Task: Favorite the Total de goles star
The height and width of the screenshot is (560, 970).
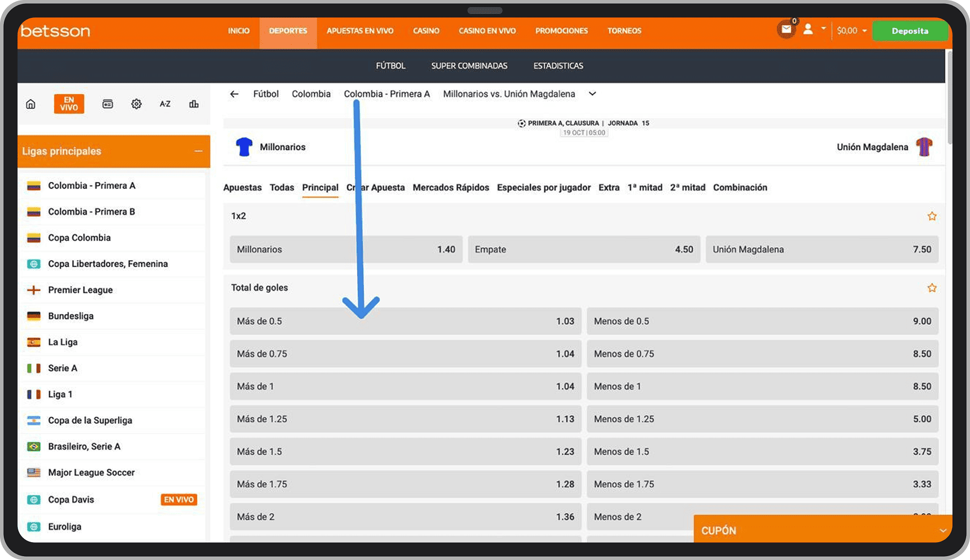Action: 932,288
